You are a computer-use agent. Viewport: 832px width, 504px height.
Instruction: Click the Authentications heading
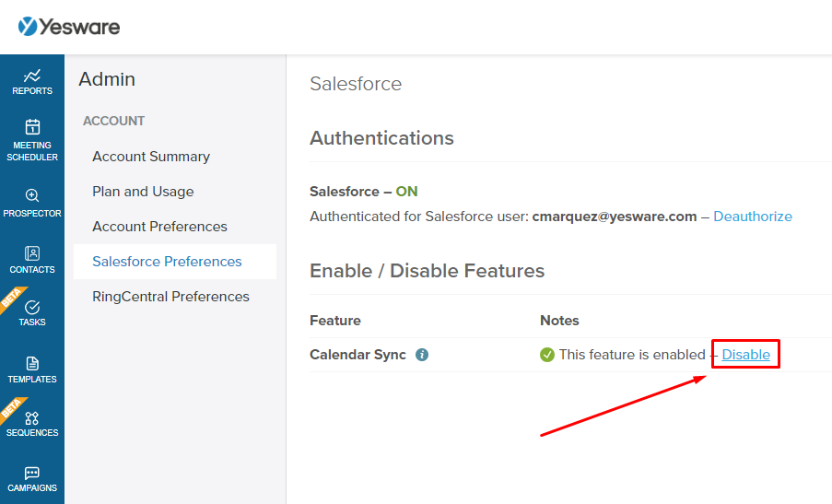tap(381, 138)
